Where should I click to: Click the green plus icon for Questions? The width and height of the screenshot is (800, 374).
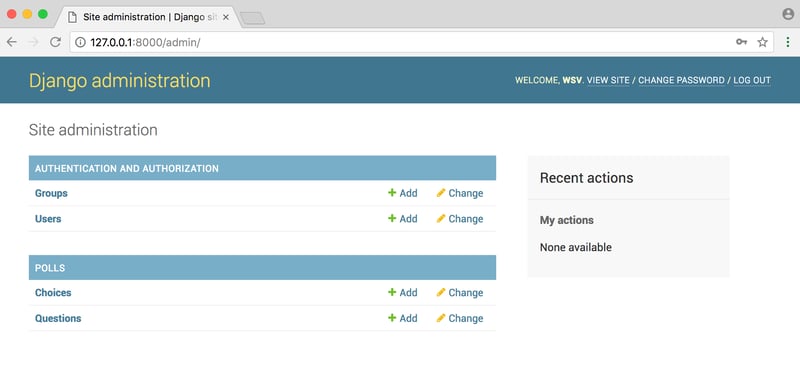[x=392, y=318]
